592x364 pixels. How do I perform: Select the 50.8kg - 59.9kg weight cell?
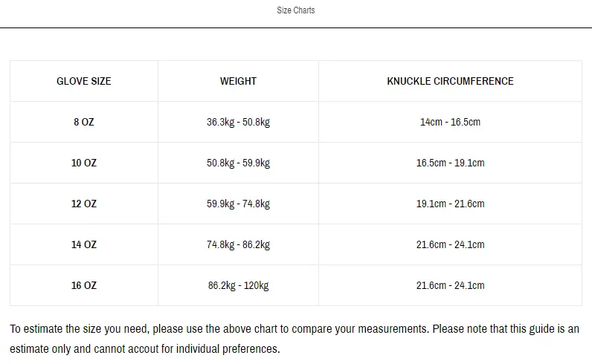238,163
